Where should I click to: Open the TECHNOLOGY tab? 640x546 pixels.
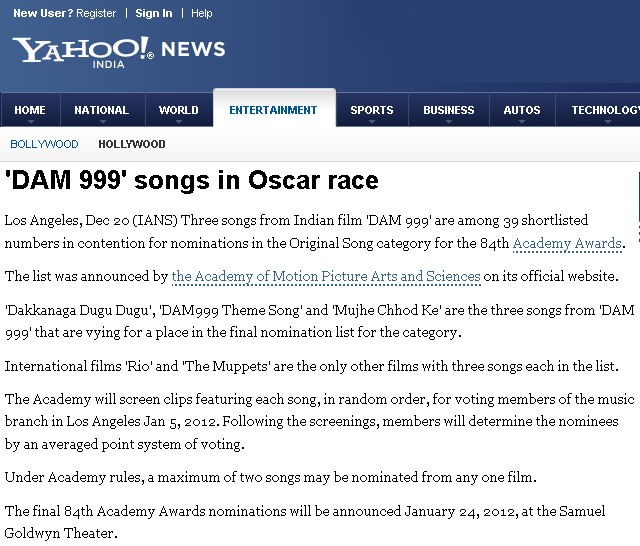tap(604, 110)
